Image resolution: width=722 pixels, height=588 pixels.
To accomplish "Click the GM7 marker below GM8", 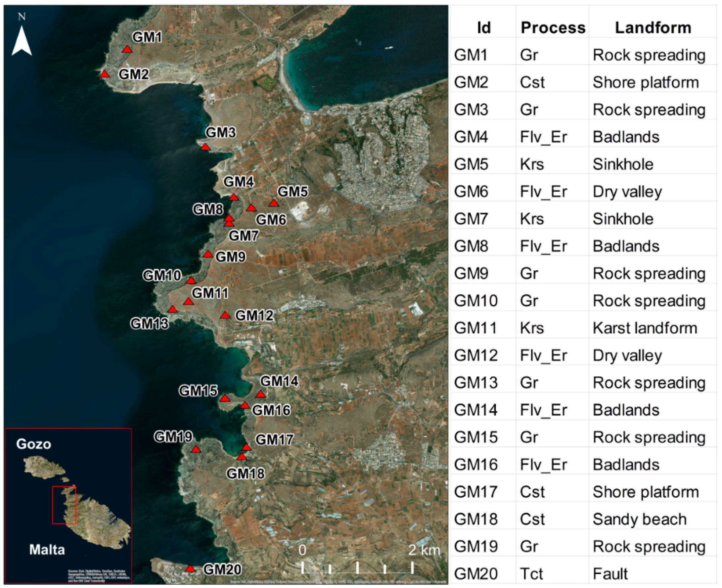I will coord(230,224).
